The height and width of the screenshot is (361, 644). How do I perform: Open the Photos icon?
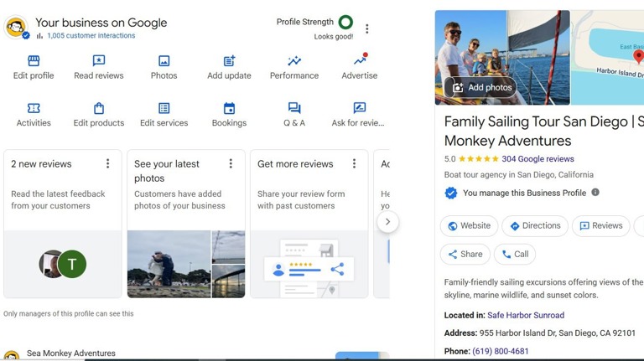[164, 61]
